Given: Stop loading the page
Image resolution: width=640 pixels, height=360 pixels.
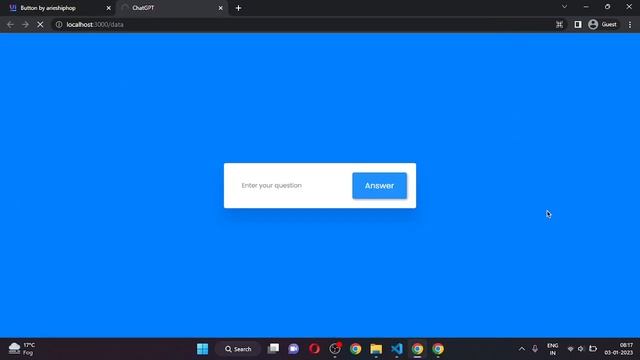Looking at the screenshot, I should (x=40, y=24).
